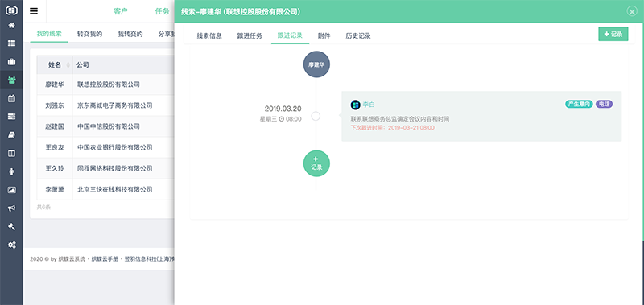Open the stacked cards icon in sidebar
Screen dimensions: 644x305
click(11, 117)
